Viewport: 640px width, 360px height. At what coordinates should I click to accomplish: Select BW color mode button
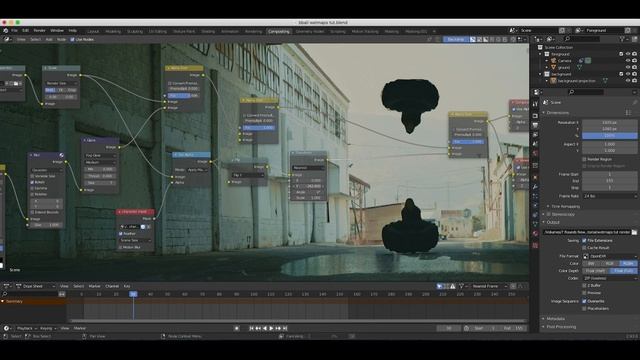pyautogui.click(x=591, y=263)
